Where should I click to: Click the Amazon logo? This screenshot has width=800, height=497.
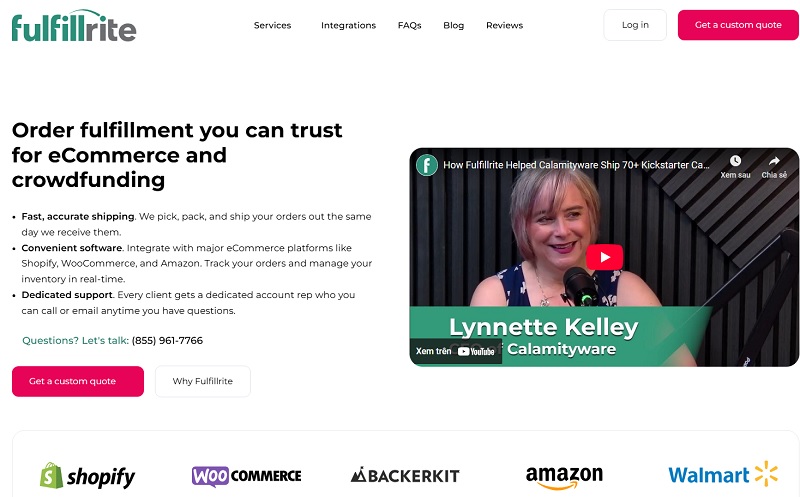(x=564, y=478)
